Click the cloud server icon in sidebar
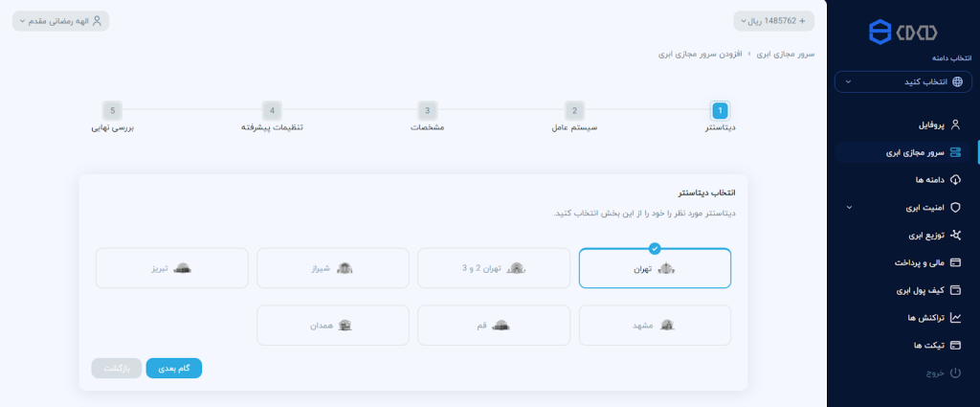 tap(954, 151)
